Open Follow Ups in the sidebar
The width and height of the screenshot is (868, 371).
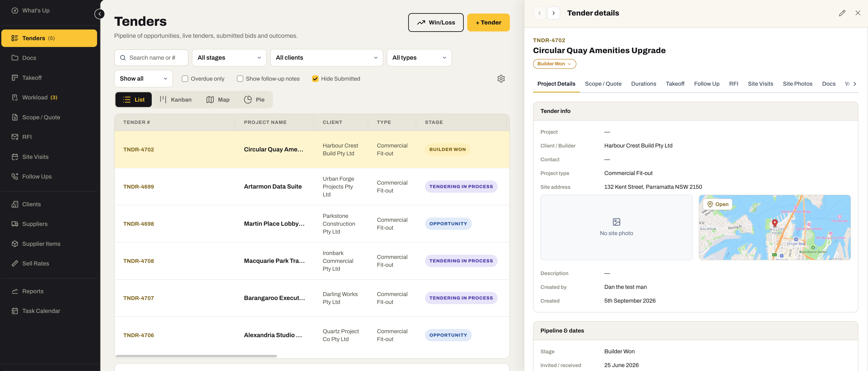pos(49,176)
